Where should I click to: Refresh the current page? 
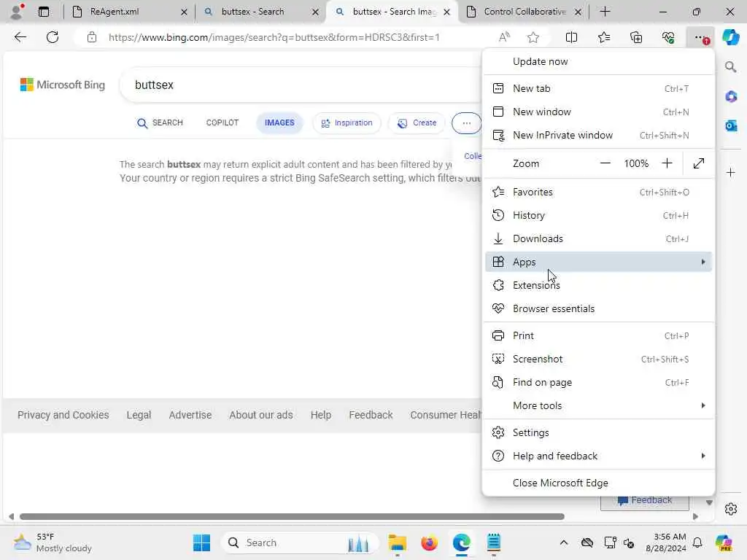tap(53, 37)
